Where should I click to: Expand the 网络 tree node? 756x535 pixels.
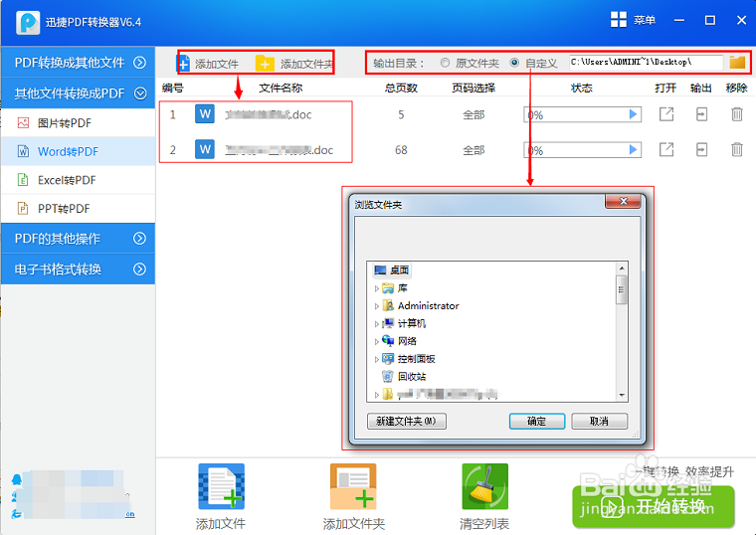(376, 342)
